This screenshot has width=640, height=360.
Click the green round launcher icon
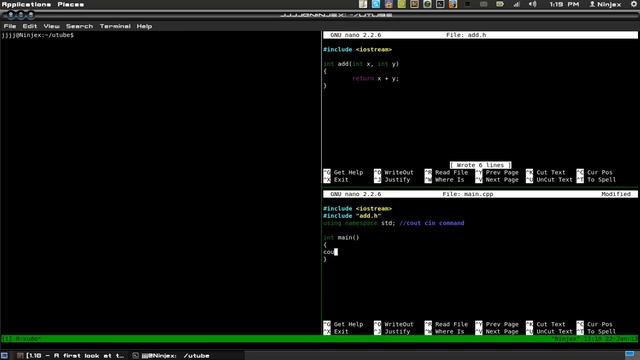point(427,4)
